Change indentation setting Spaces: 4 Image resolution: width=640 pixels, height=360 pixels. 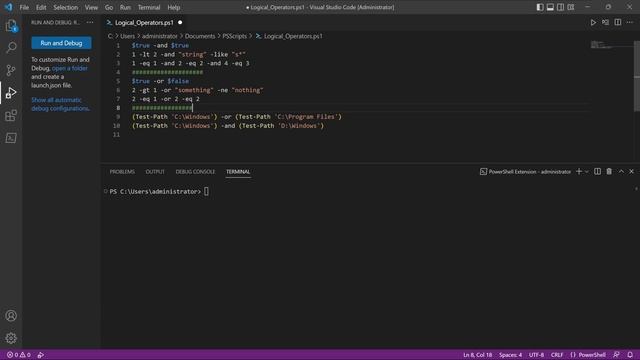click(510, 355)
